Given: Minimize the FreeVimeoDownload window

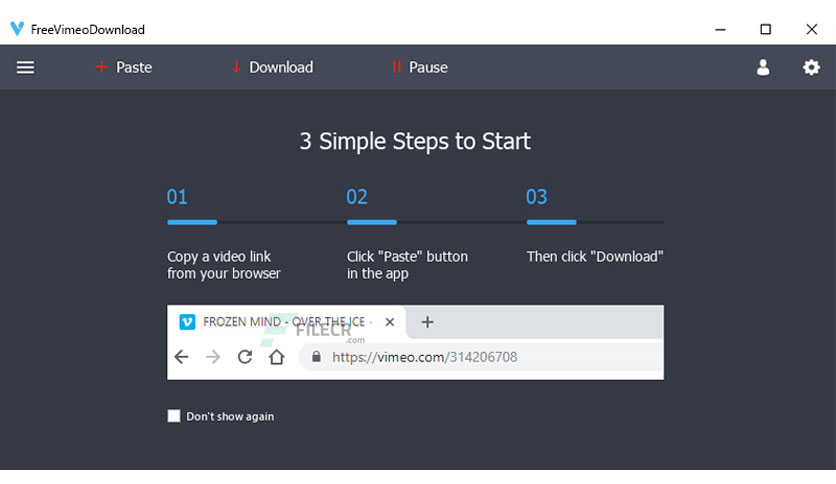Looking at the screenshot, I should (720, 29).
